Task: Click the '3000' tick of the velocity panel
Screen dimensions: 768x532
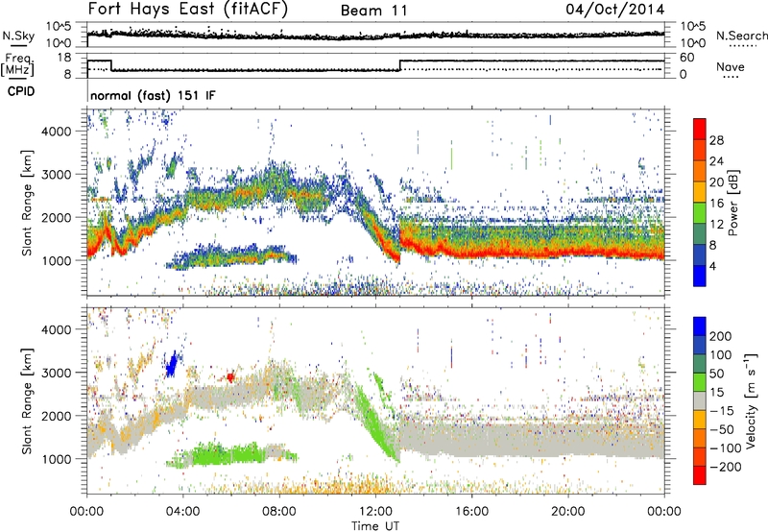Action: (57, 373)
